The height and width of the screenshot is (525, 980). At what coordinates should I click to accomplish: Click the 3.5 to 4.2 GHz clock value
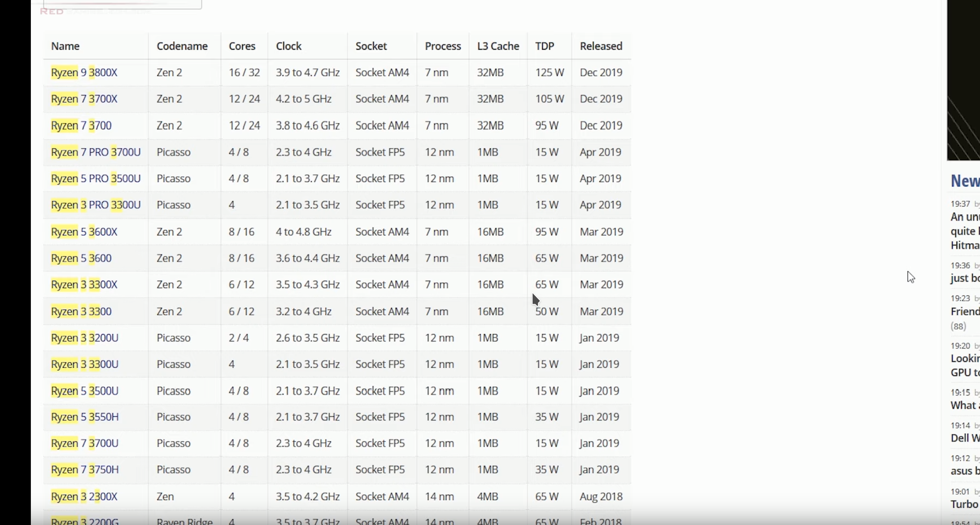[x=308, y=496]
